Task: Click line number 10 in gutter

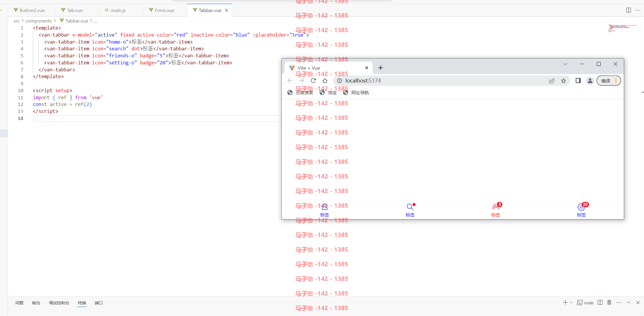Action: coord(21,90)
